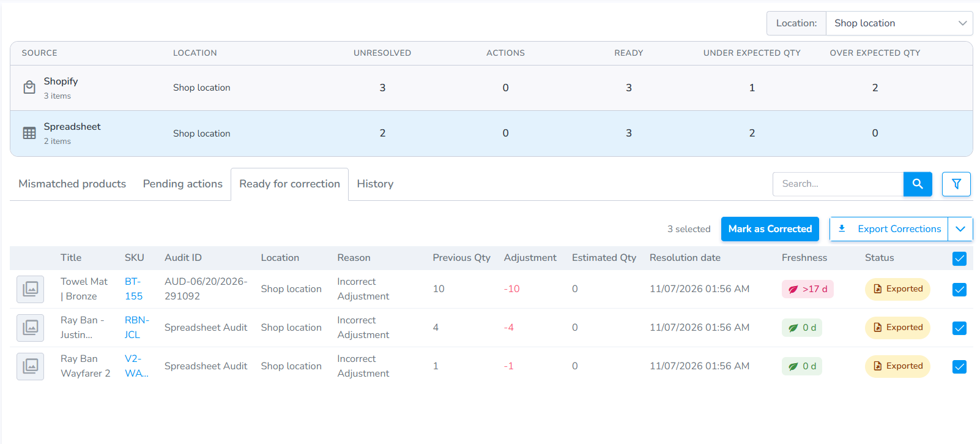Image resolution: width=980 pixels, height=444 pixels.
Task: Click the magnifier search button
Action: point(917,184)
